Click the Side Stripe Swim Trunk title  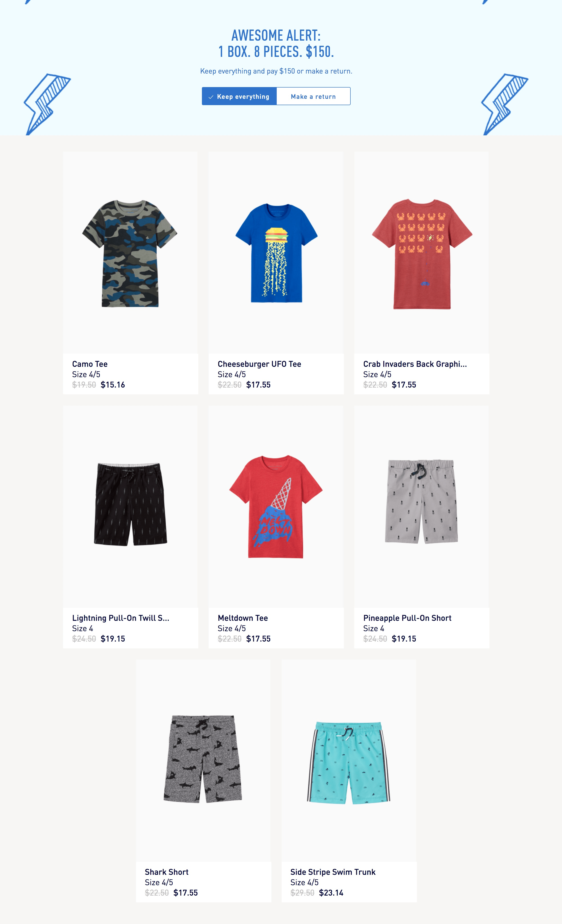pyautogui.click(x=333, y=872)
